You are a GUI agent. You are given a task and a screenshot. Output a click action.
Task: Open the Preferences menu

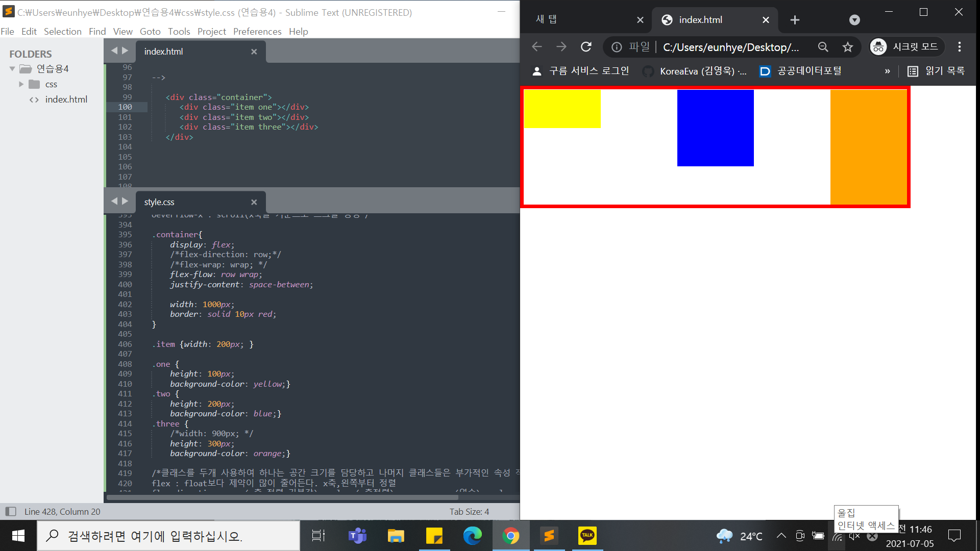(x=257, y=32)
